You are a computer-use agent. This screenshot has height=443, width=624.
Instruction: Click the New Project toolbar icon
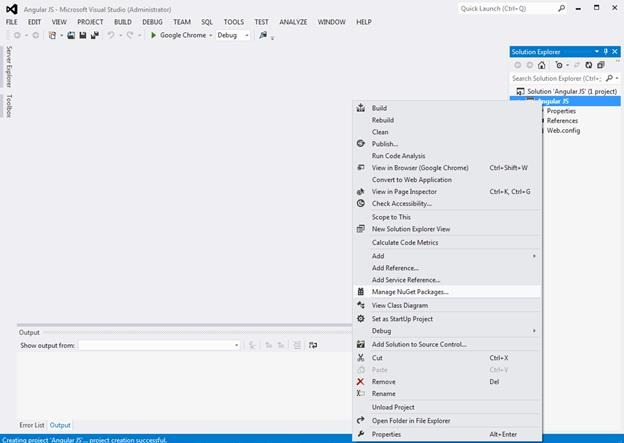[52, 35]
